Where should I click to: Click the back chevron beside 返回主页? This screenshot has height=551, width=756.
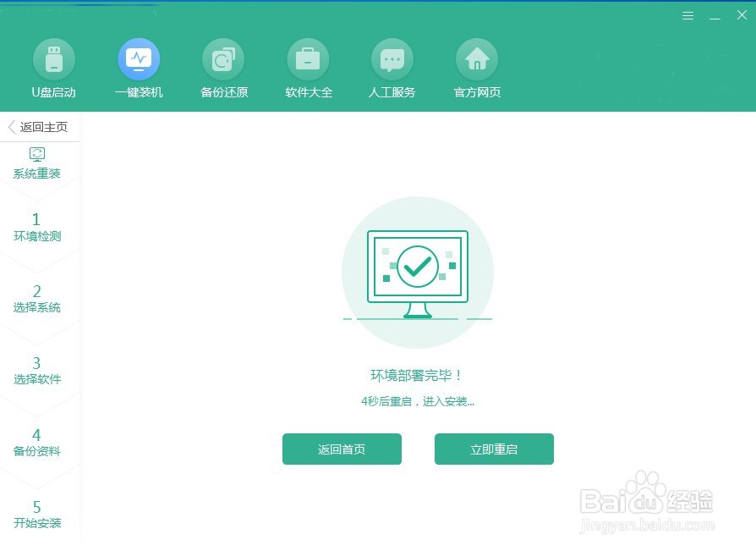pyautogui.click(x=12, y=127)
